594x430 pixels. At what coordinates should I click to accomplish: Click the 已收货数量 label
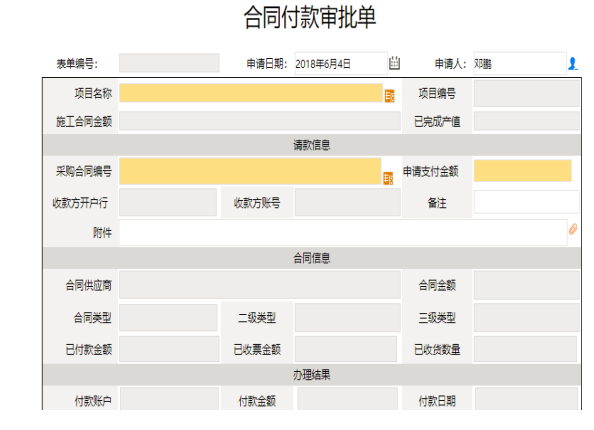pos(437,349)
